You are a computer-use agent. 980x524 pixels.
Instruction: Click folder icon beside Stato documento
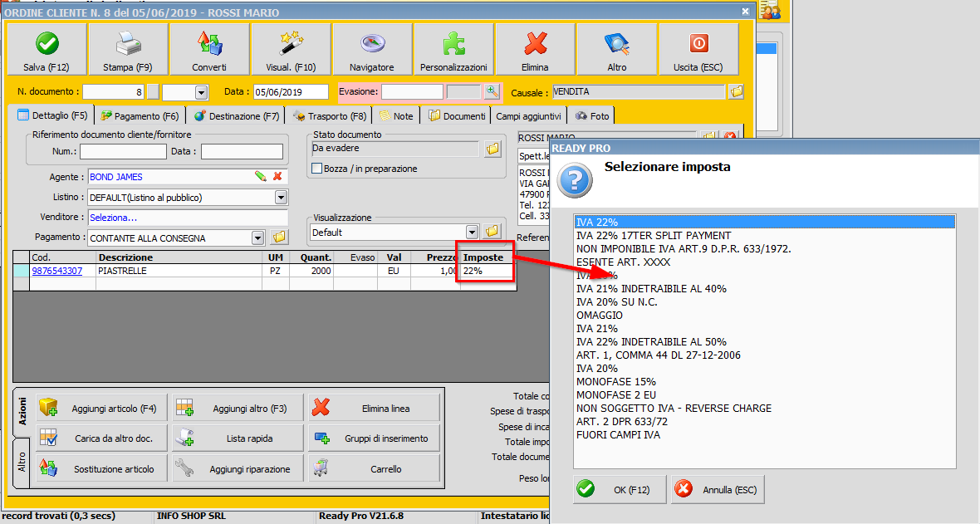(x=492, y=149)
